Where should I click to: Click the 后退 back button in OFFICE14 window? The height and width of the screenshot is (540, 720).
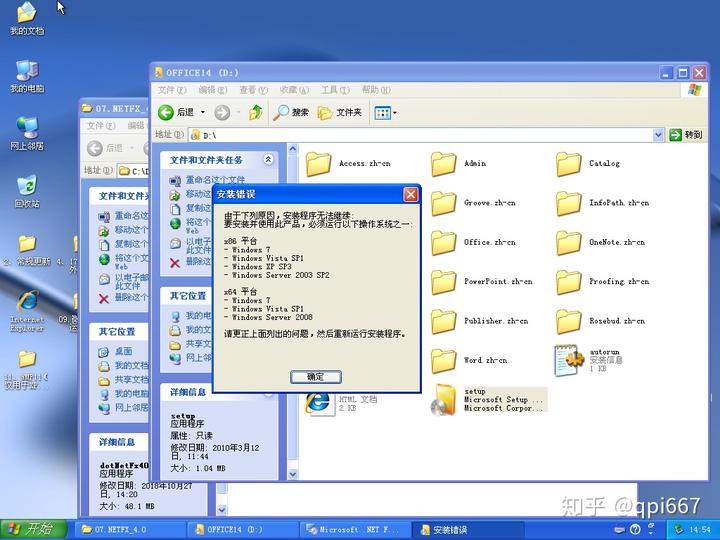point(176,112)
